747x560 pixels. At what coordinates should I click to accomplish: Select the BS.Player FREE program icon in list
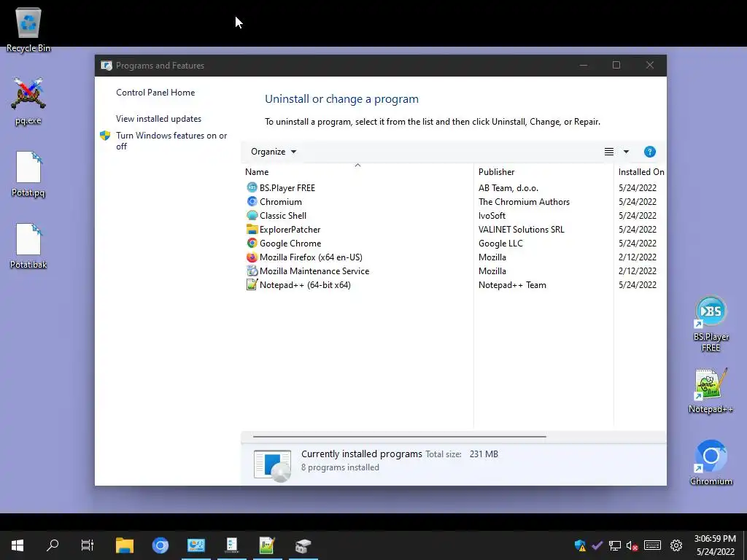click(x=252, y=187)
